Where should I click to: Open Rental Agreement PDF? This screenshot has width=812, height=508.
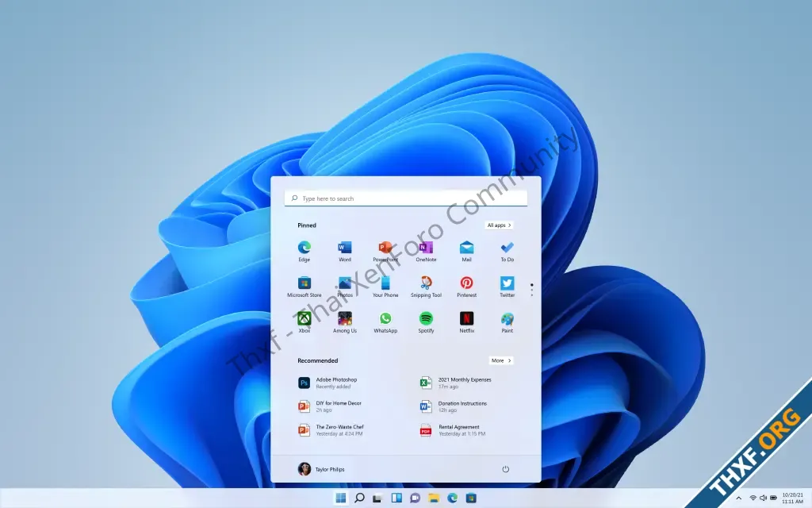point(453,430)
